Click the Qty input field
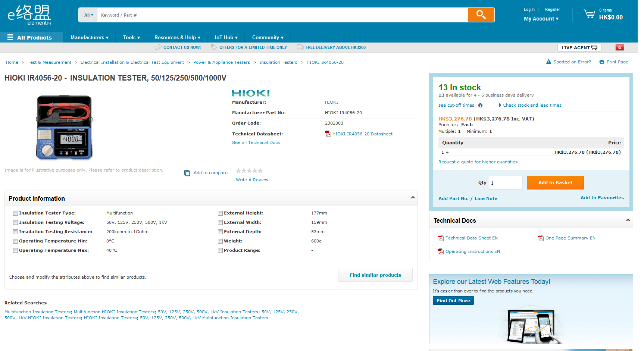 coord(505,183)
